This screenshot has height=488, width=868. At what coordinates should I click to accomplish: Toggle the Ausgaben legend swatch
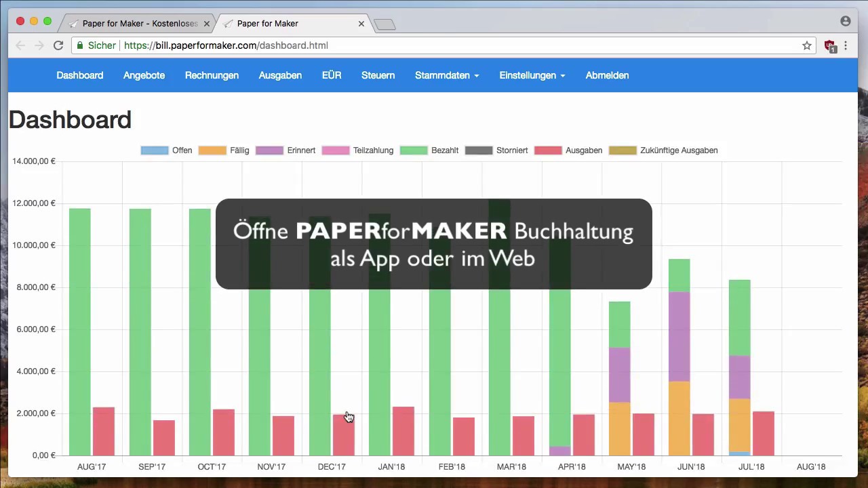point(548,150)
